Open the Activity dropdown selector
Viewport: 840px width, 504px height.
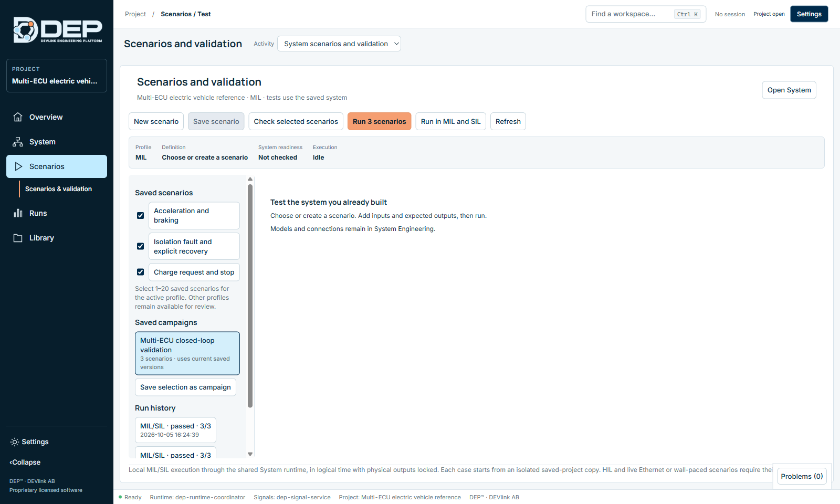point(339,44)
